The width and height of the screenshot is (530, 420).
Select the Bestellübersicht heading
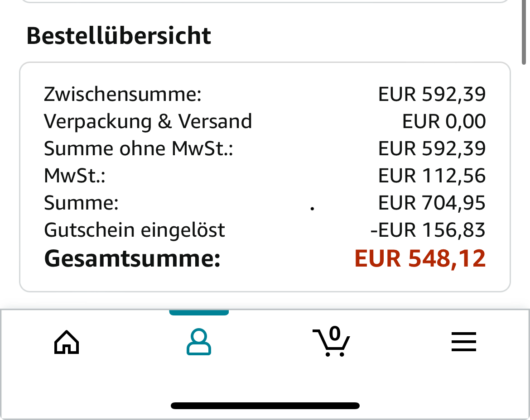coord(119,35)
